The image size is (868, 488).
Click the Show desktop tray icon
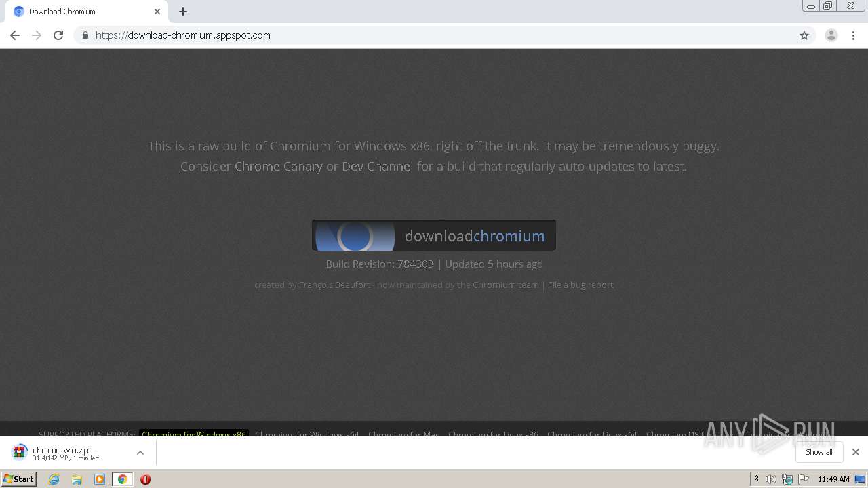[860, 479]
